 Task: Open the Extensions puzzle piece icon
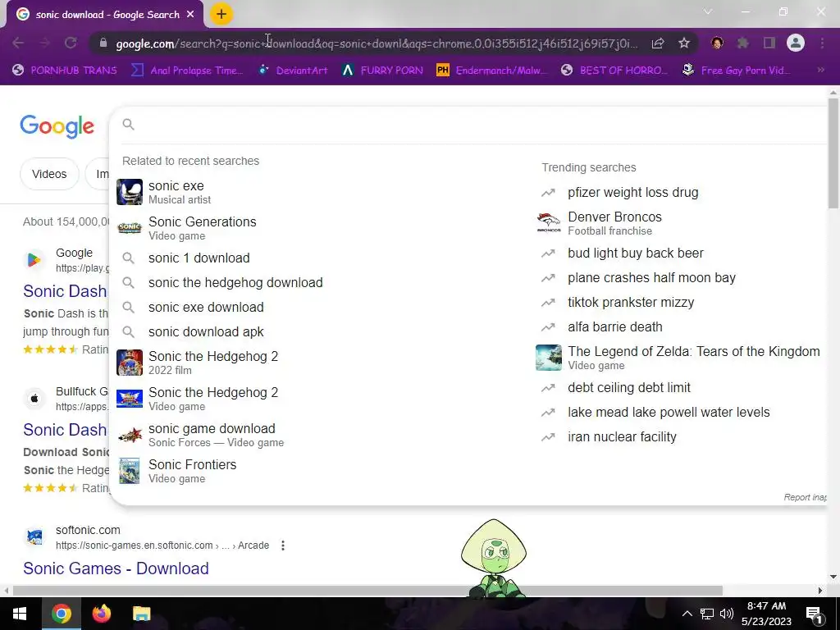(743, 43)
